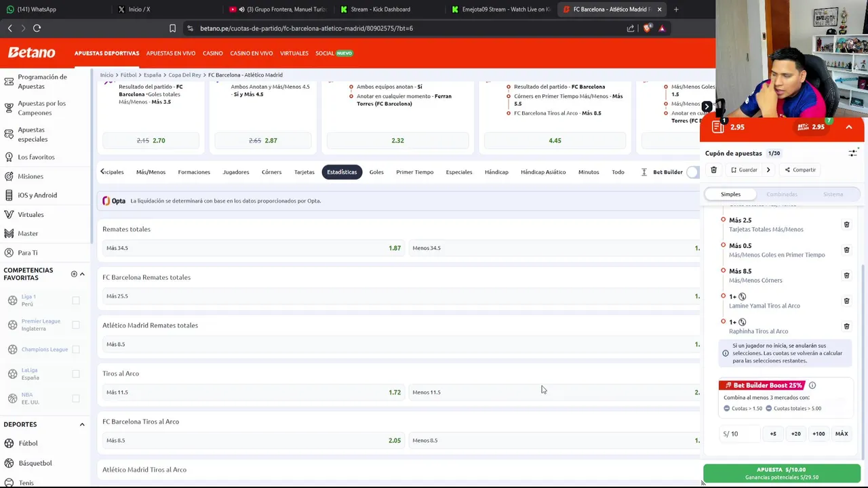The height and width of the screenshot is (488, 868).
Task: Open Master in the sidebar
Action: pyautogui.click(x=28, y=234)
